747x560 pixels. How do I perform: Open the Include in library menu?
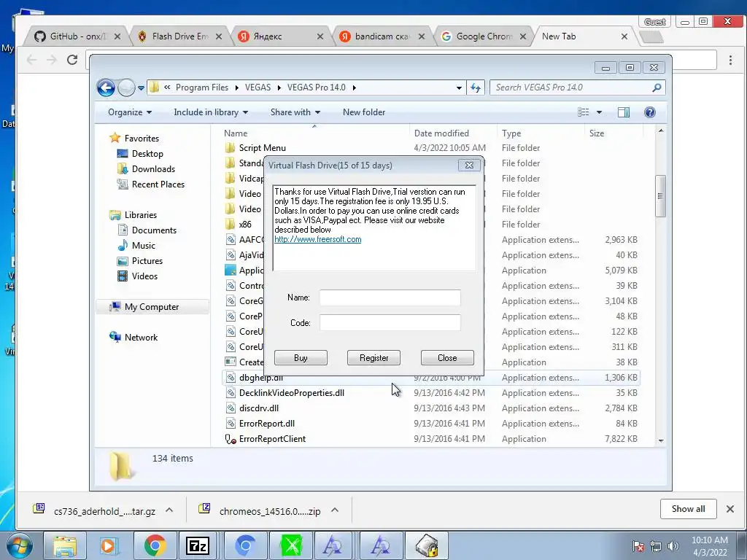point(211,112)
